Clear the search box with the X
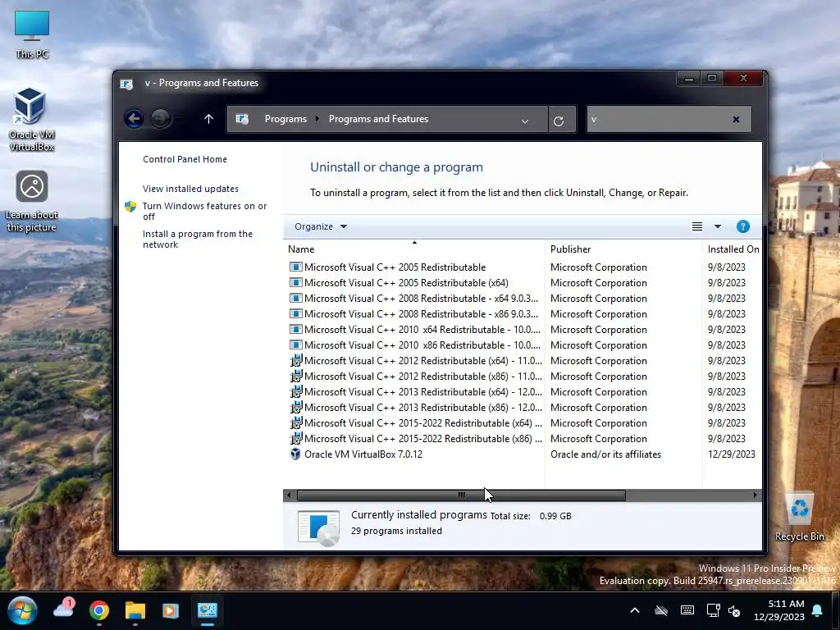Image resolution: width=840 pixels, height=630 pixels. click(x=736, y=120)
